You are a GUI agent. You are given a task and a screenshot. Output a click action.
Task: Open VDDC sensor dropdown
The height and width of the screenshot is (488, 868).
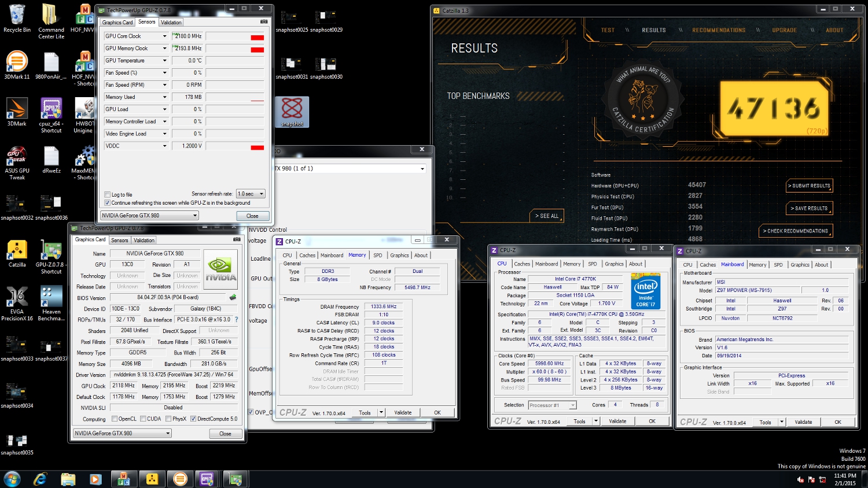tap(164, 146)
